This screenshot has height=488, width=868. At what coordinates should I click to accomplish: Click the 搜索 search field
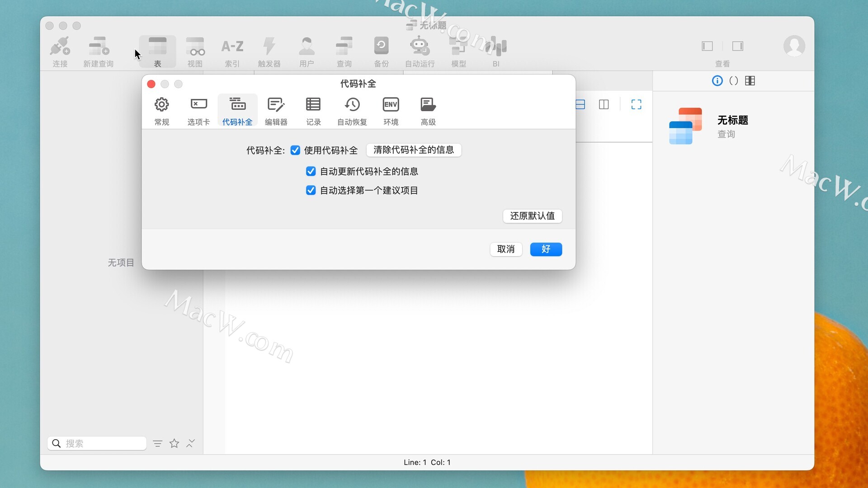point(97,443)
